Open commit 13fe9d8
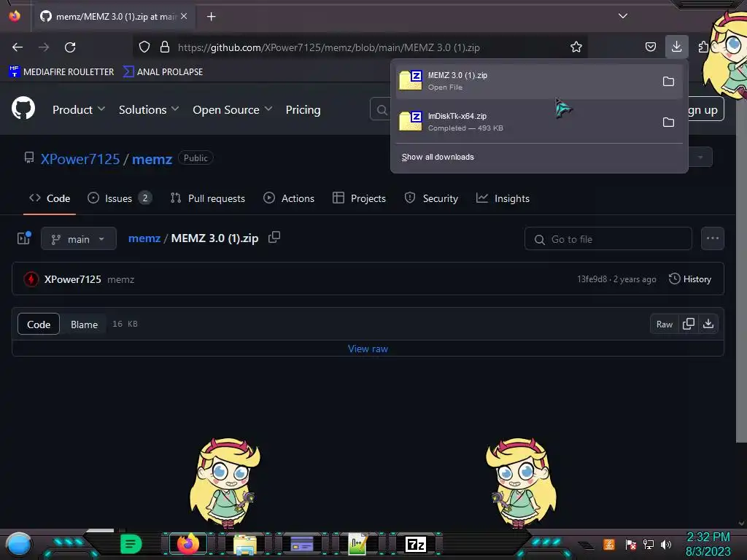This screenshot has height=560, width=747. click(592, 279)
